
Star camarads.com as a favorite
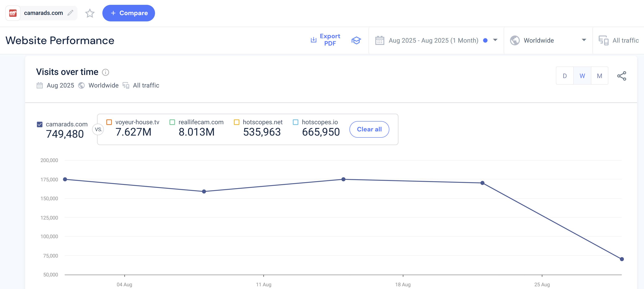90,13
